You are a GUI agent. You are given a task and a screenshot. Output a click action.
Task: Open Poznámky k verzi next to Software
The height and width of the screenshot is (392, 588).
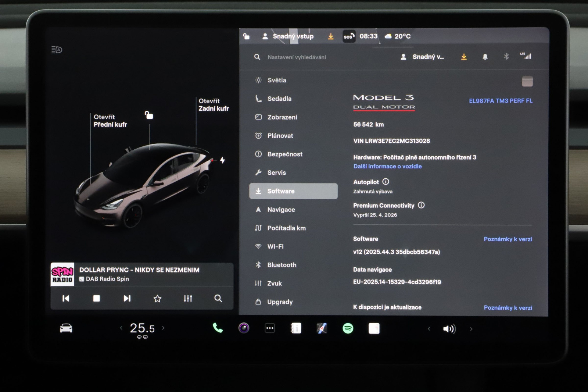(508, 239)
